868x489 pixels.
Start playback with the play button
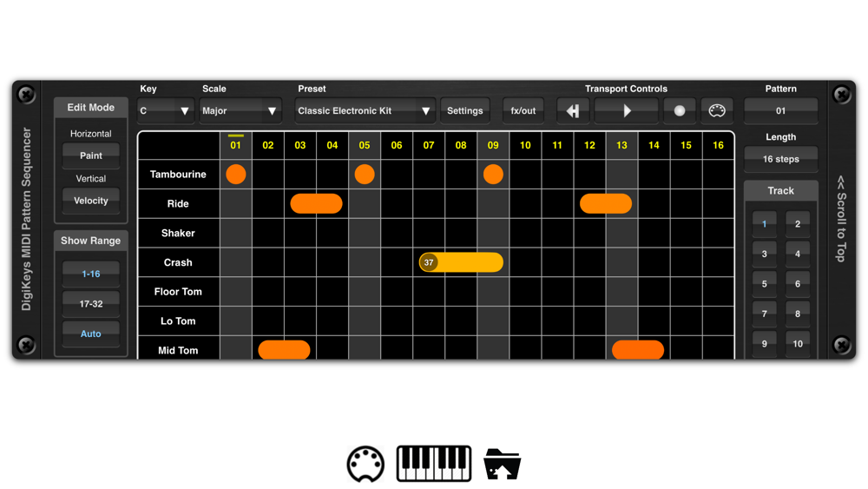point(626,111)
